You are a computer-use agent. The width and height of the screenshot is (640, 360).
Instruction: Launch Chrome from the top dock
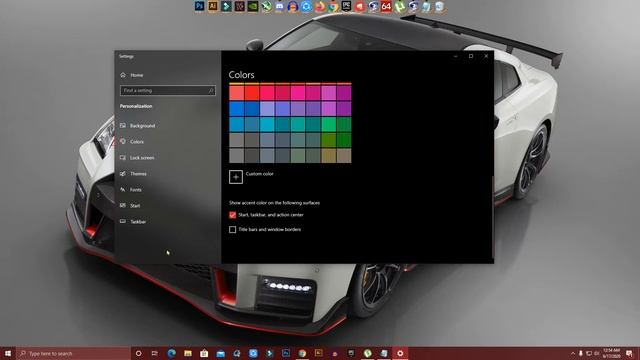point(333,6)
